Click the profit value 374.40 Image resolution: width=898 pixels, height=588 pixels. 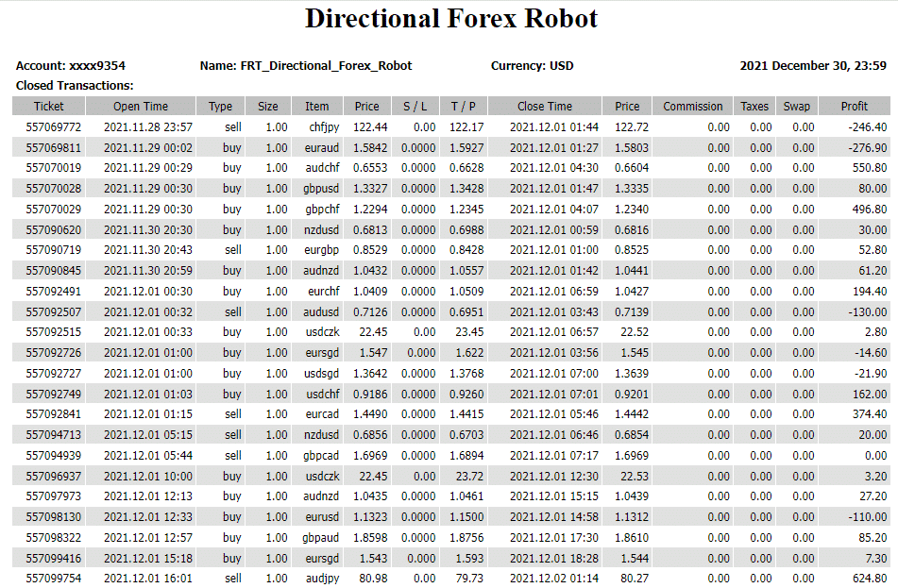(870, 414)
